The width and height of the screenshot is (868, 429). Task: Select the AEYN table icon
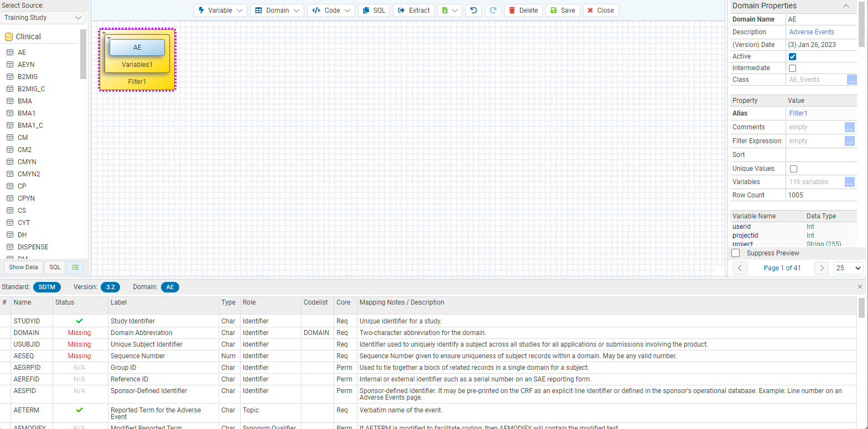click(x=10, y=65)
